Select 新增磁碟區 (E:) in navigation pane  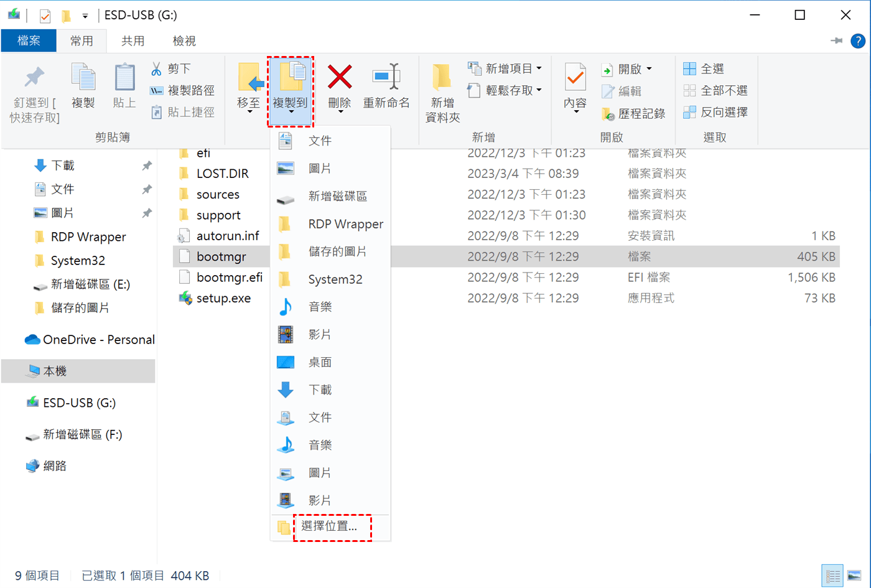[x=82, y=284]
